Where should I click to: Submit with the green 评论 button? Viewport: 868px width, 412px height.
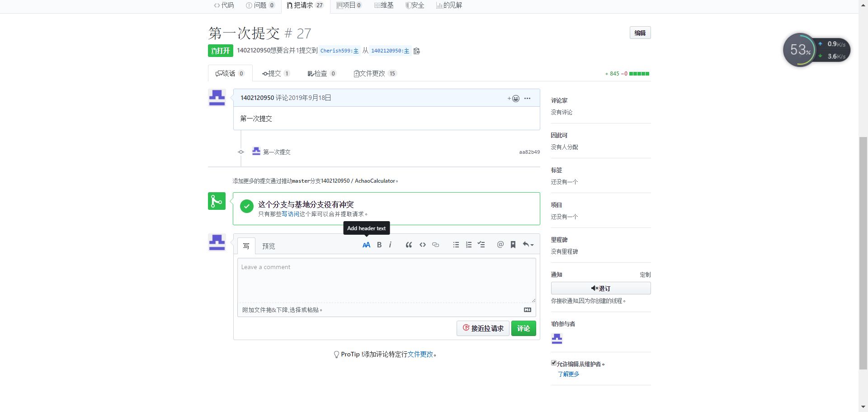click(x=523, y=328)
